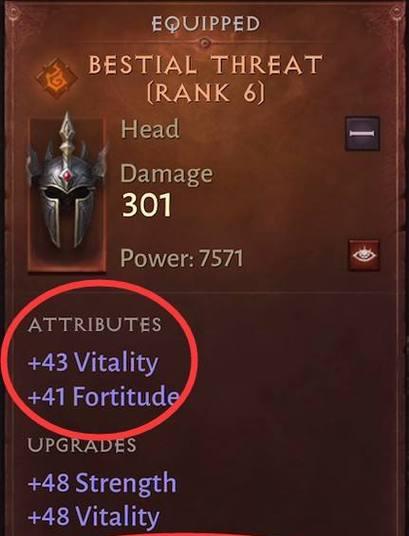Click the Damage 301 value

147,205
